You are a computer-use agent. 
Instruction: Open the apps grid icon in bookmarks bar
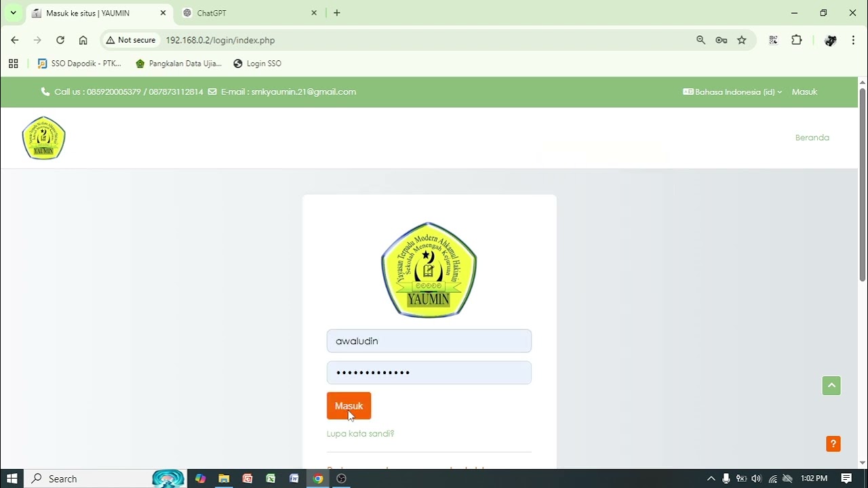click(13, 64)
